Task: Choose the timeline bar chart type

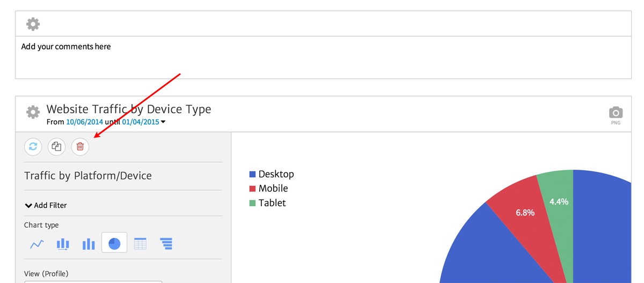Action: coord(63,244)
